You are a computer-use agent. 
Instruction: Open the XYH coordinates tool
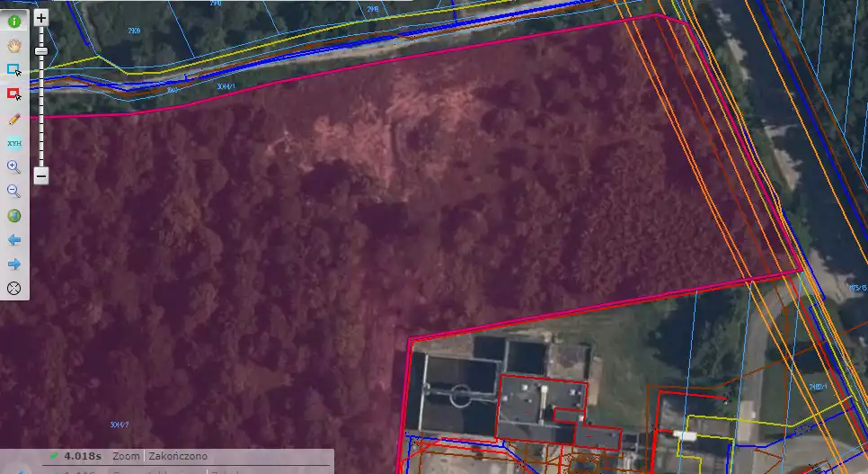[x=14, y=143]
